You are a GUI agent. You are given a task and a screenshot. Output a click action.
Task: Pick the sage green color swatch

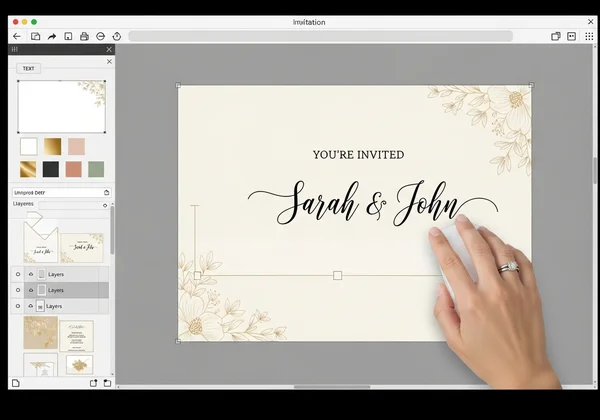tap(96, 169)
